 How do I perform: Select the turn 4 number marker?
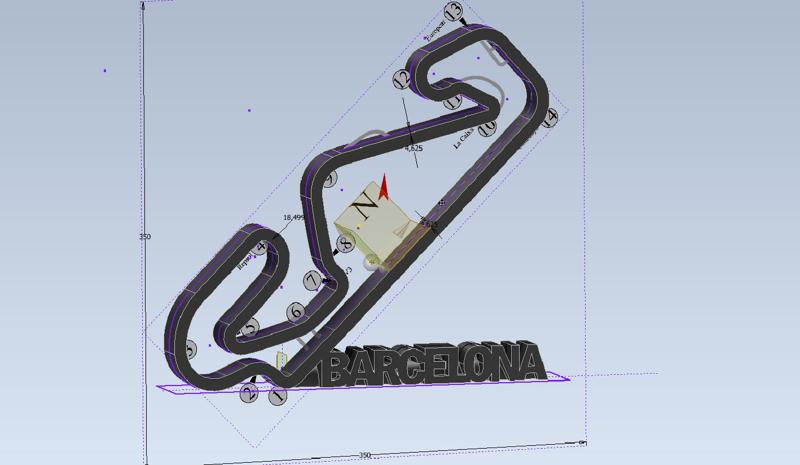coord(261,248)
